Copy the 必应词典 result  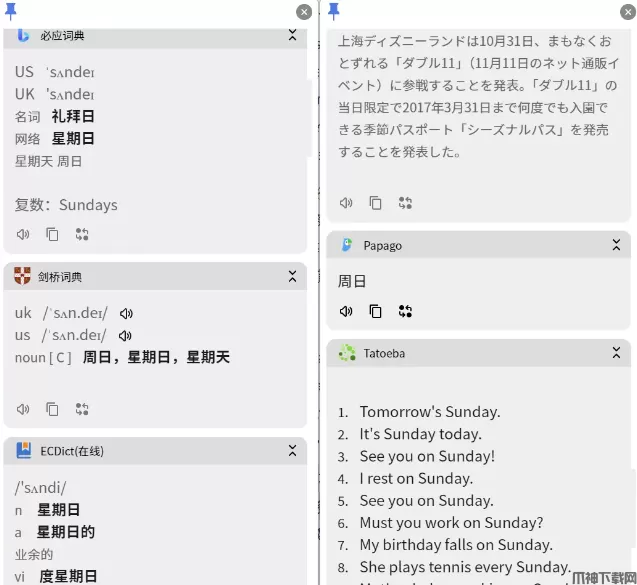pos(52,234)
